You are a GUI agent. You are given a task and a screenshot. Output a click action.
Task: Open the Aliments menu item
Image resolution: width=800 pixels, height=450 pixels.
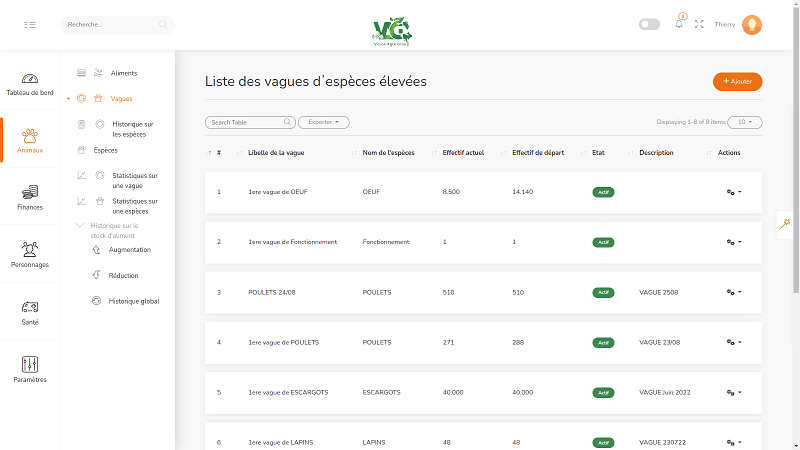pos(124,73)
